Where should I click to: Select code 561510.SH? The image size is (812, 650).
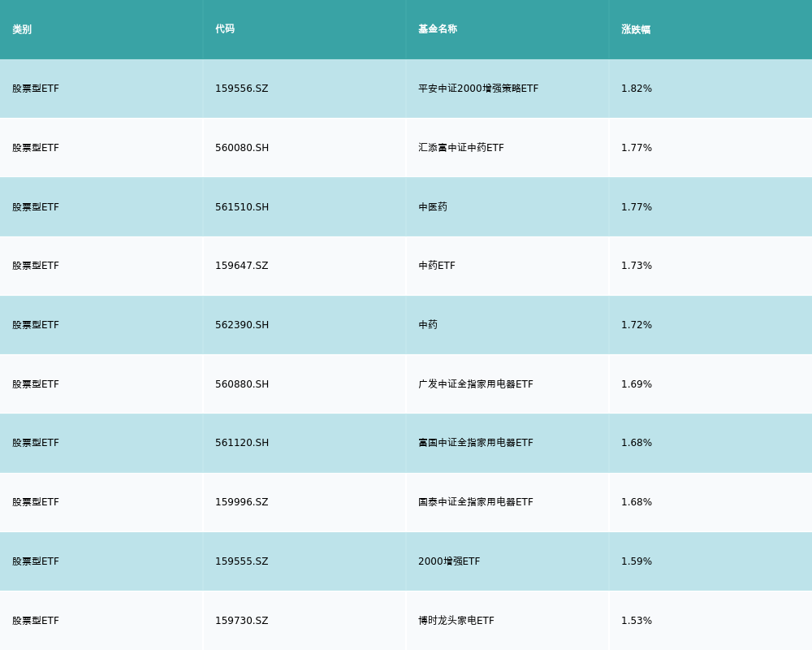(x=242, y=207)
